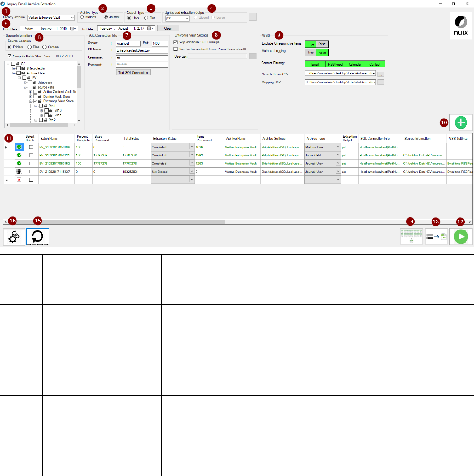Click the SQL Server name input field
The width and height of the screenshot is (474, 476).
(128, 43)
